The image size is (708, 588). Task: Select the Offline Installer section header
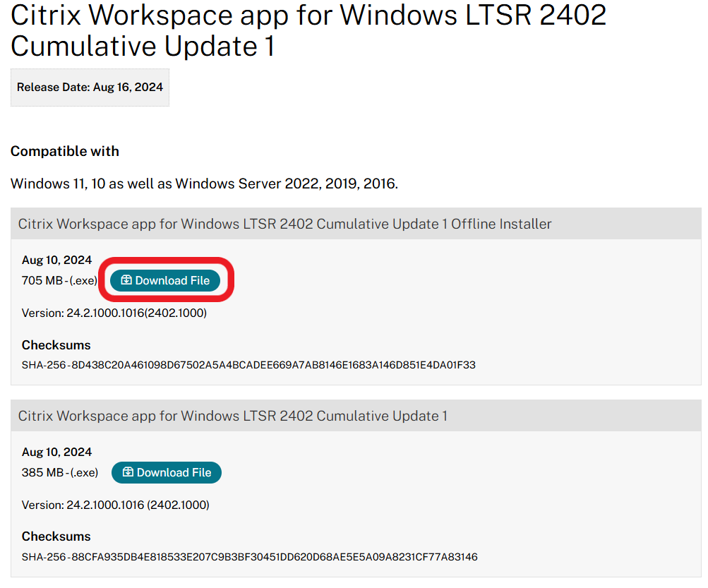(356, 224)
